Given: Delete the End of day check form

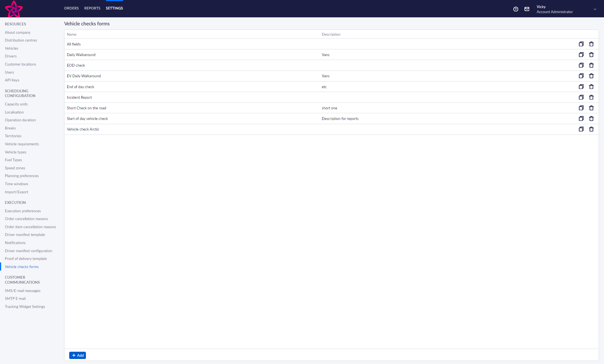Looking at the screenshot, I should point(591,87).
